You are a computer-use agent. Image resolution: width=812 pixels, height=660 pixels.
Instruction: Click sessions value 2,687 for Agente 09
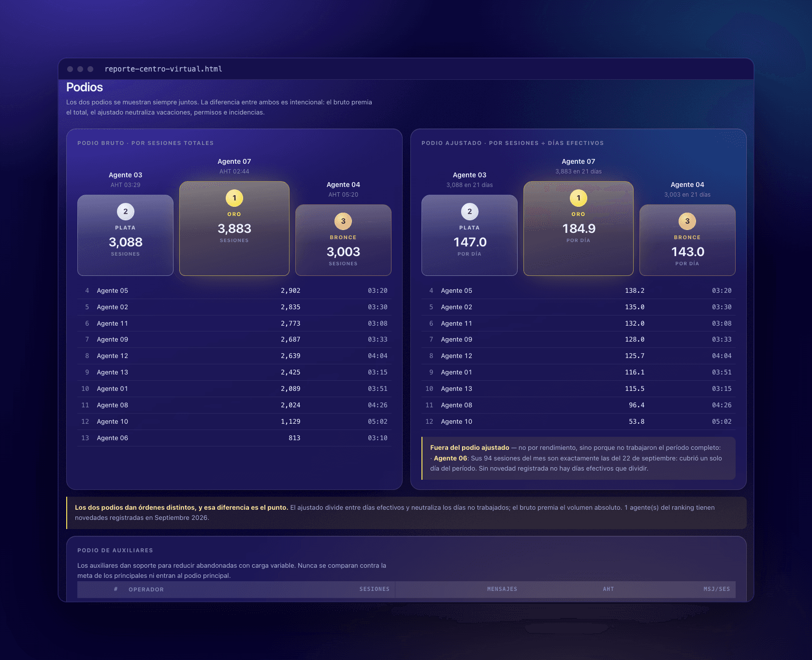290,340
